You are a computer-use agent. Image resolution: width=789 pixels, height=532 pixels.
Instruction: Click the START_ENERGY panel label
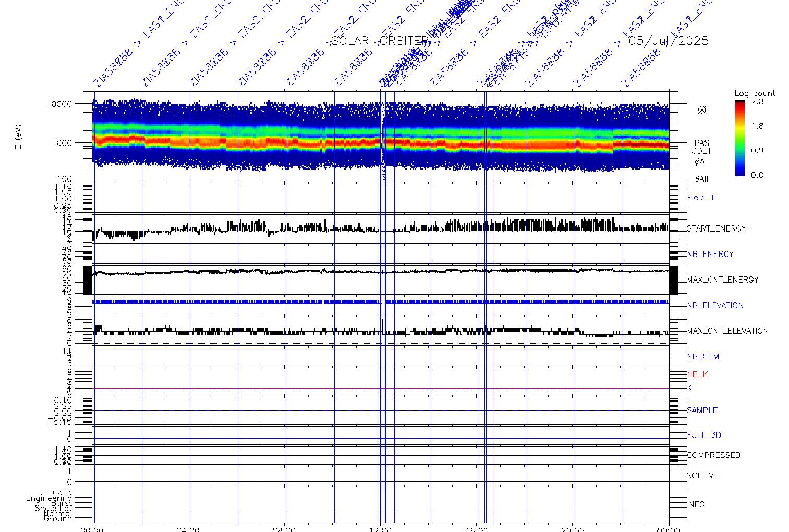[x=716, y=228]
